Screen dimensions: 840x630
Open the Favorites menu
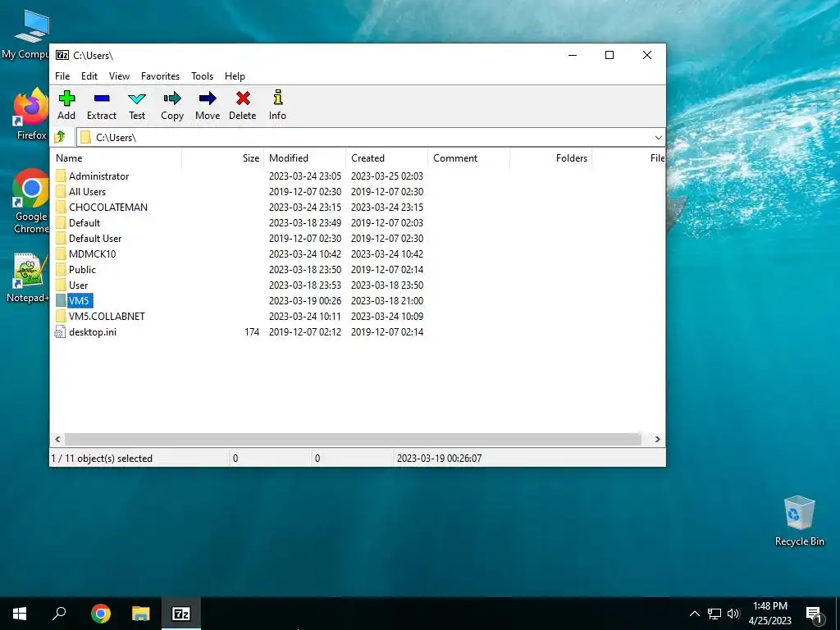[160, 76]
